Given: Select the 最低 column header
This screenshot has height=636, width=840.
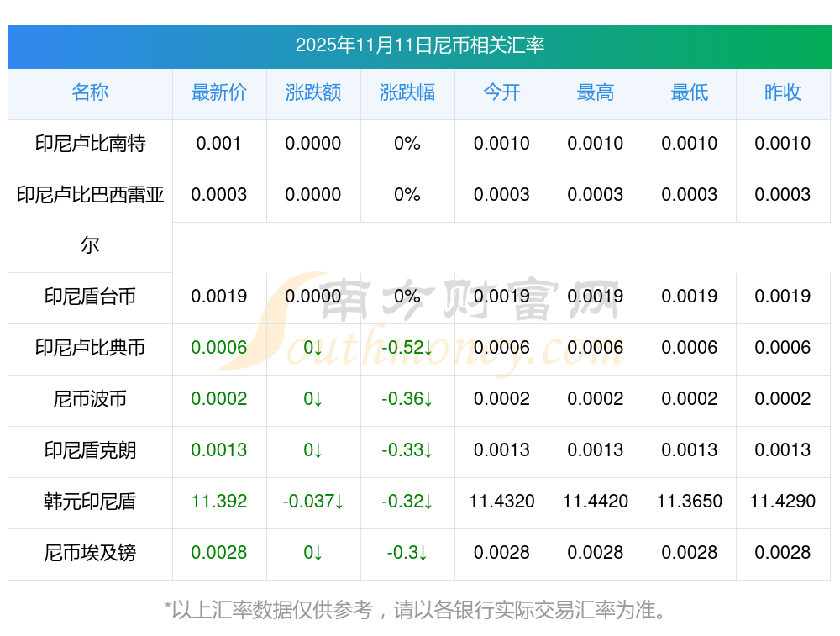Looking at the screenshot, I should click(x=690, y=92).
